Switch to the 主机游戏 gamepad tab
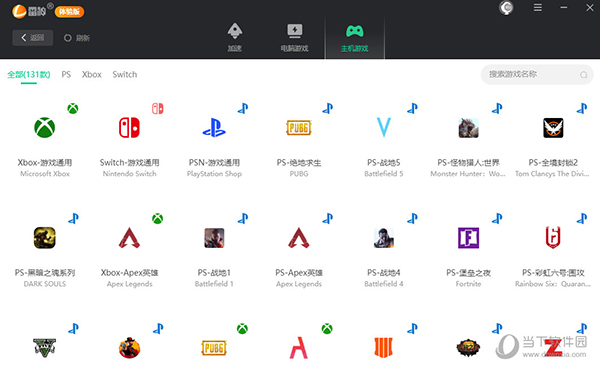The image size is (600, 371). click(354, 38)
